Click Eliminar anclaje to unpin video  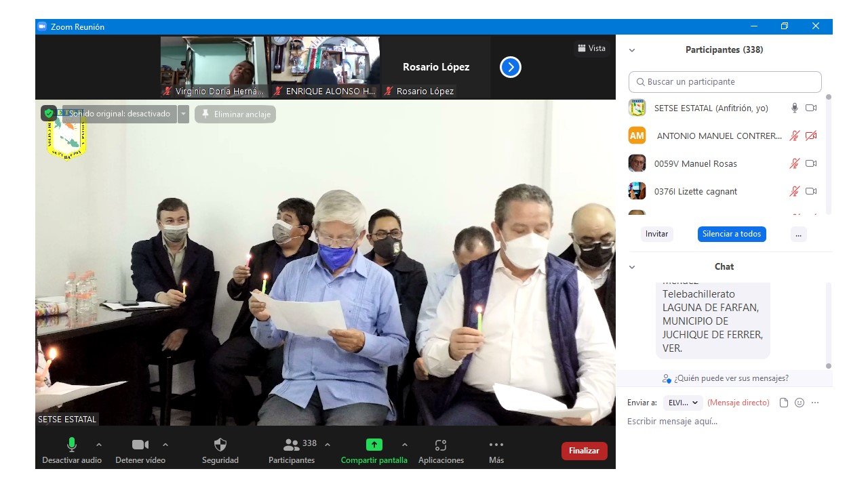click(x=235, y=114)
